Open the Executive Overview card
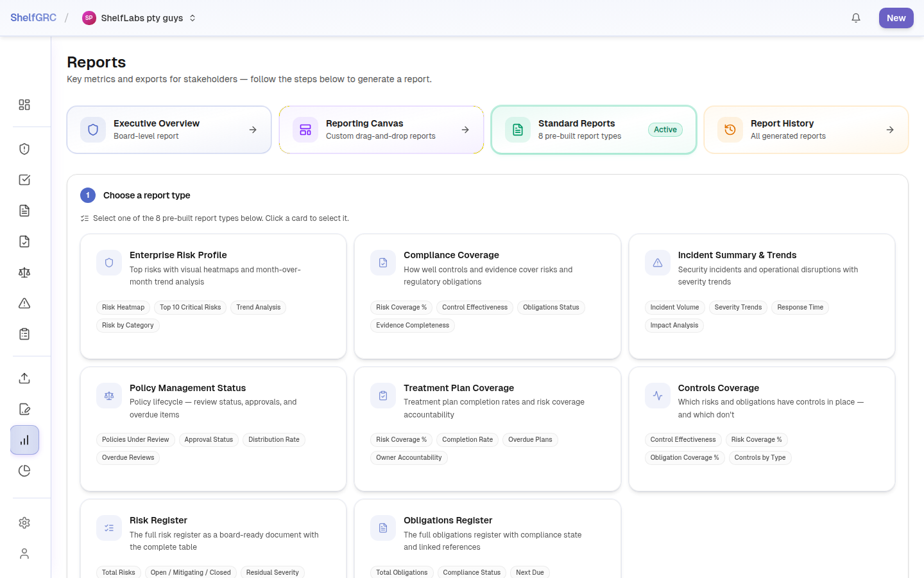Screen dimensions: 924x578 pyautogui.click(x=169, y=130)
